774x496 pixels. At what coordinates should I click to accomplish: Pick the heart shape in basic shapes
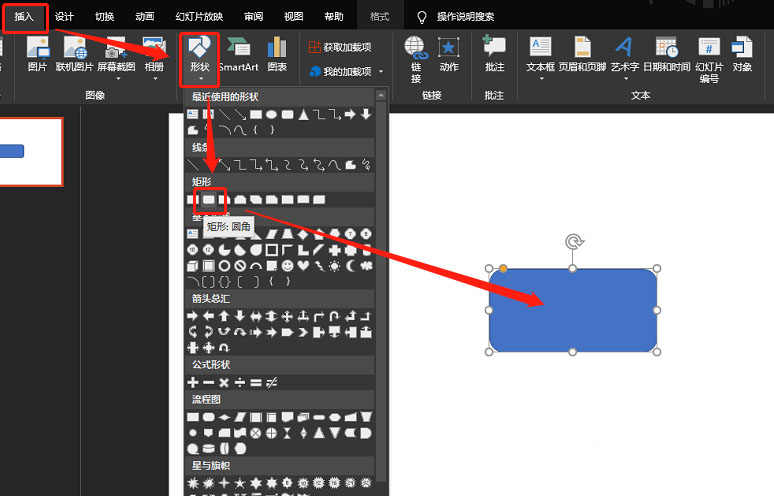click(x=303, y=266)
